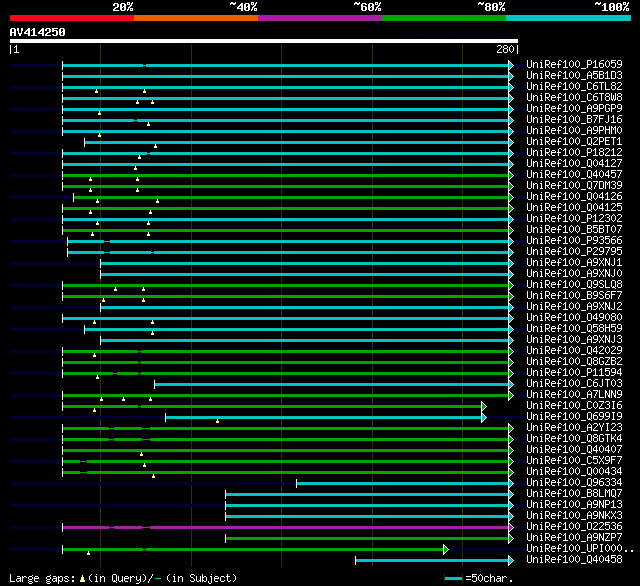640x586 pixels.
Task: Select the cyan UniRef100_B8LMQ7 alignment bar
Action: [x=367, y=495]
